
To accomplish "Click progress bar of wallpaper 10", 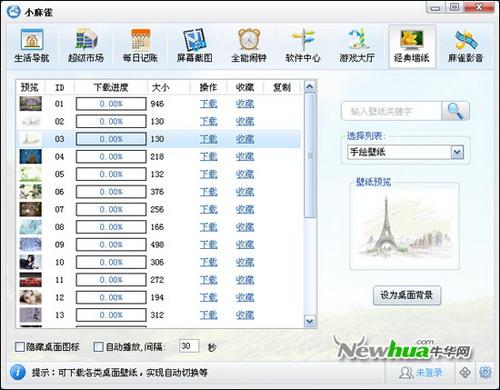I will click(x=111, y=262).
